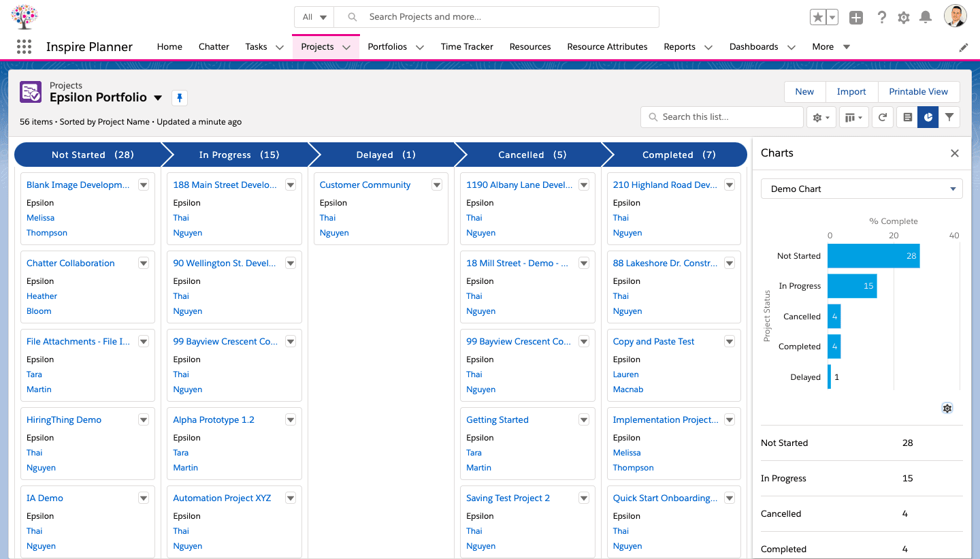The height and width of the screenshot is (559, 980).
Task: Open the More navigation menu
Action: pos(831,47)
